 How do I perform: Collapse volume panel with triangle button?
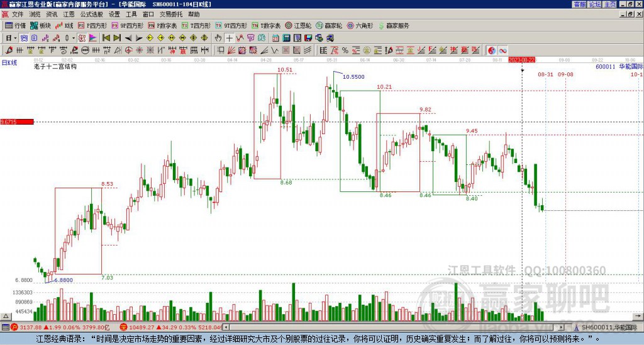(5, 317)
